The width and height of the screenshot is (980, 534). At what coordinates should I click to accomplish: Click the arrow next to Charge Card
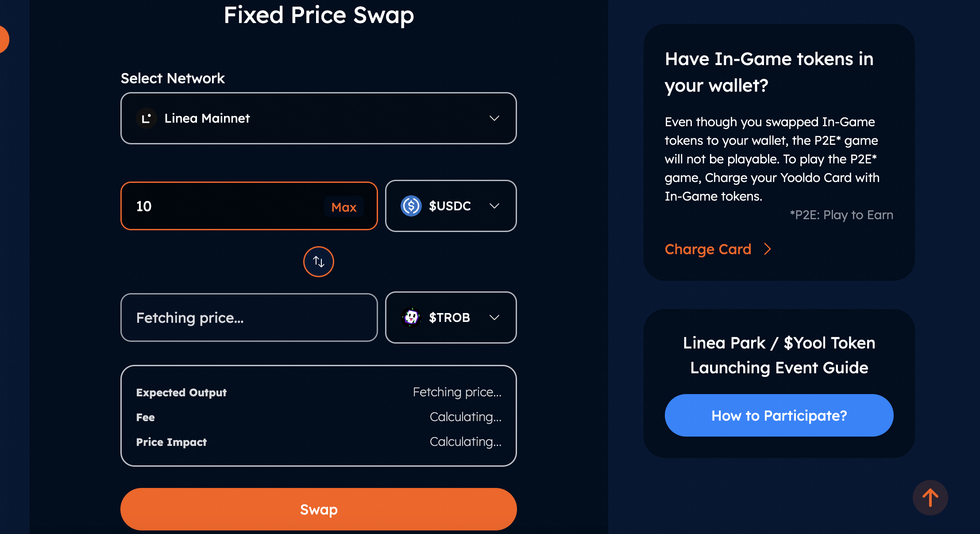point(768,249)
